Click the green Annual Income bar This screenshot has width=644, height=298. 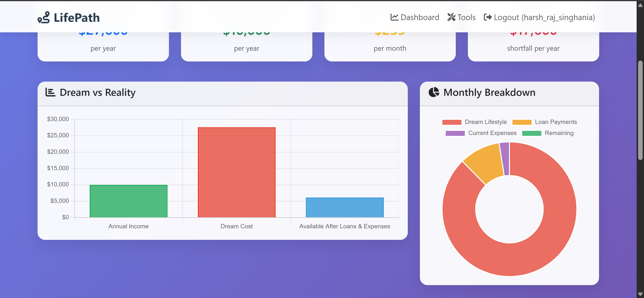coord(128,201)
